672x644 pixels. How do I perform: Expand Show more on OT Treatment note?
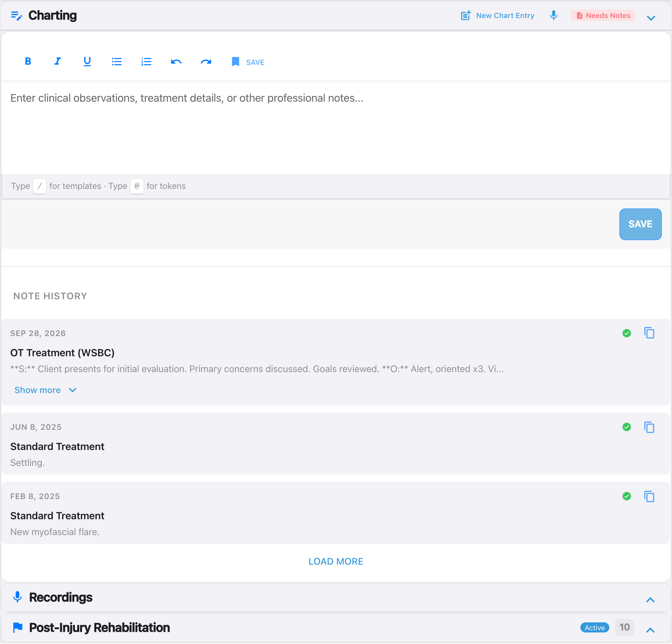(45, 390)
